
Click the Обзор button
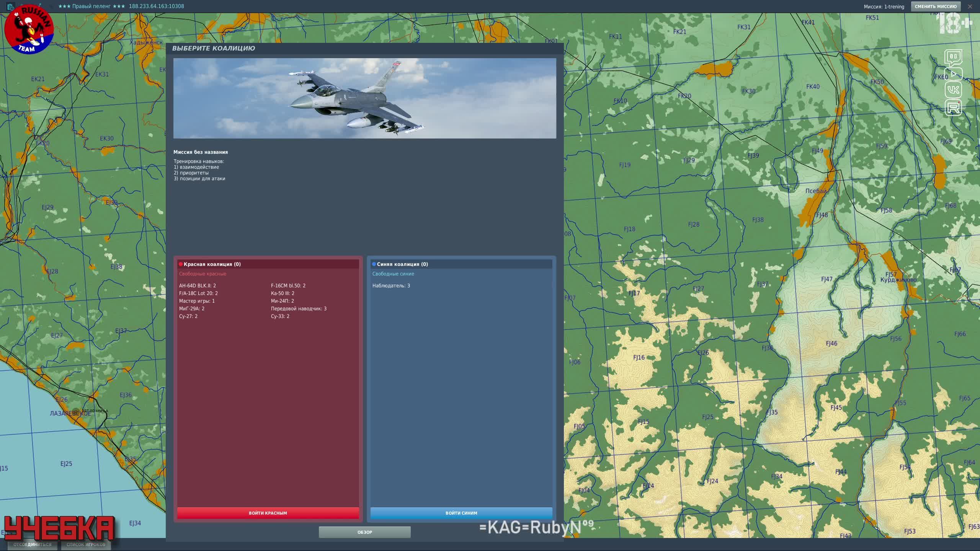click(364, 532)
